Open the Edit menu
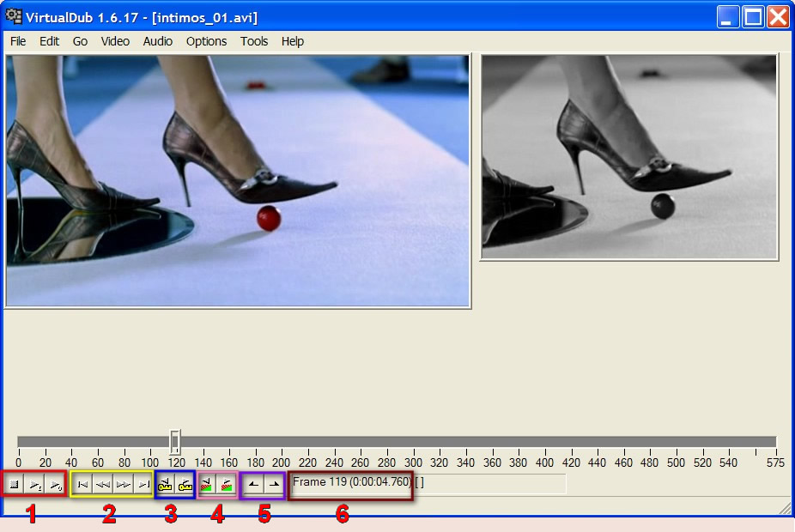Viewport: 795px width, 532px height. point(49,41)
